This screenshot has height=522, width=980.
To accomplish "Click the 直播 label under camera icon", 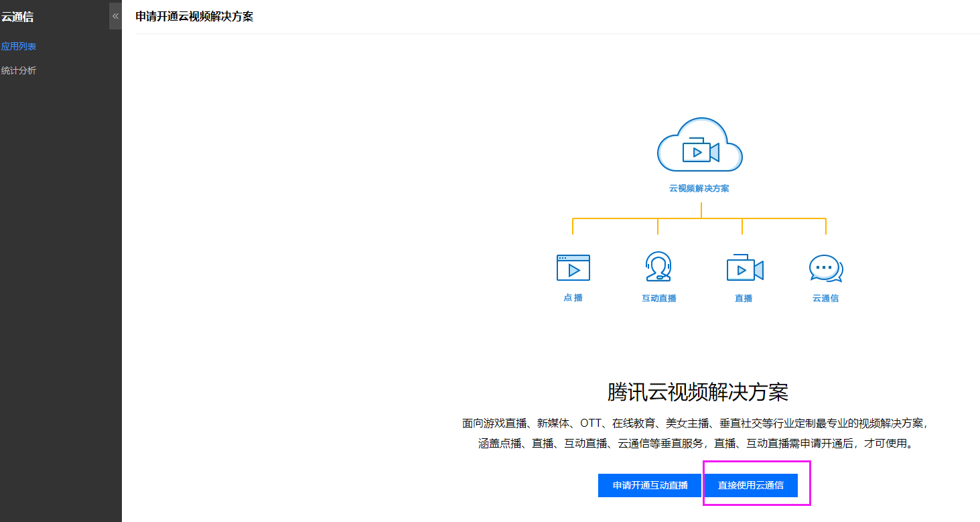I will (x=744, y=298).
